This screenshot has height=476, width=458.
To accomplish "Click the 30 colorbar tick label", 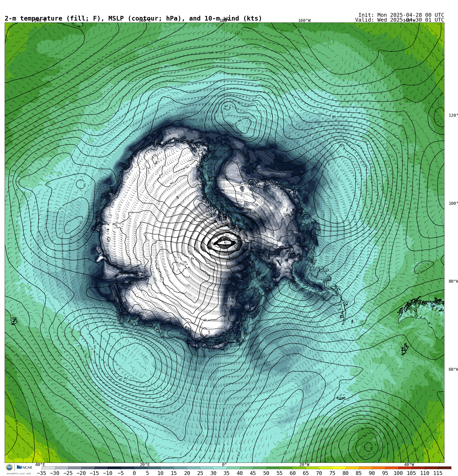I will point(213,473).
